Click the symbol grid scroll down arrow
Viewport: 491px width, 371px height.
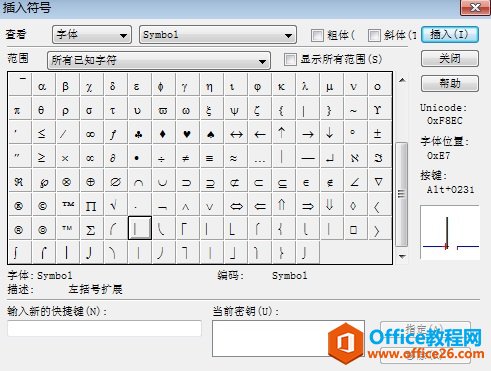point(402,256)
